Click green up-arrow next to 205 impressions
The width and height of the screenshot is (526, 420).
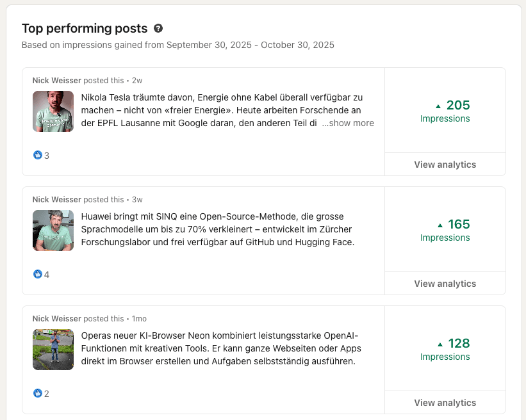click(x=438, y=106)
